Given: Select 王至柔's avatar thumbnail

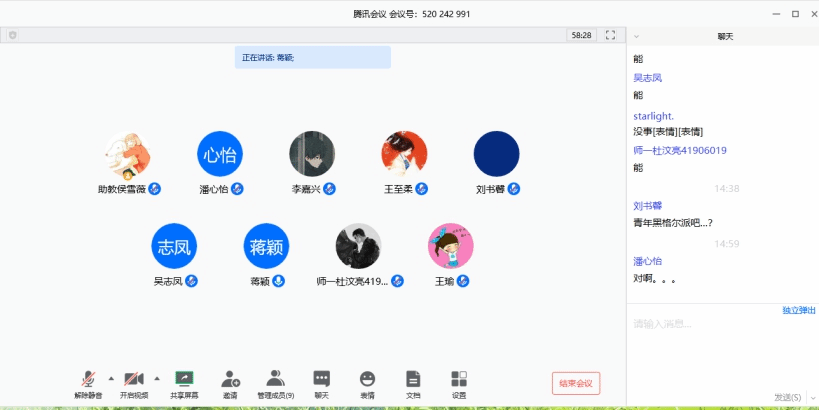Looking at the screenshot, I should point(404,155).
